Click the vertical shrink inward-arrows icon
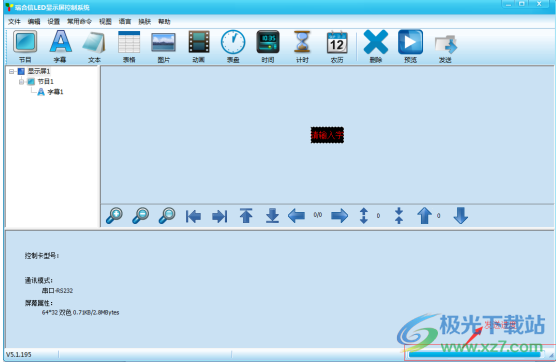The width and height of the screenshot is (556, 363). pyautogui.click(x=399, y=216)
